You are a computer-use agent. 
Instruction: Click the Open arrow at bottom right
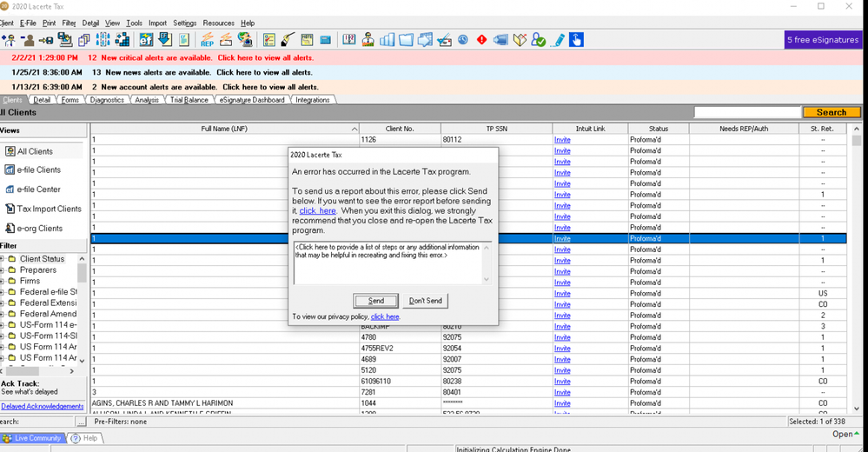(857, 434)
